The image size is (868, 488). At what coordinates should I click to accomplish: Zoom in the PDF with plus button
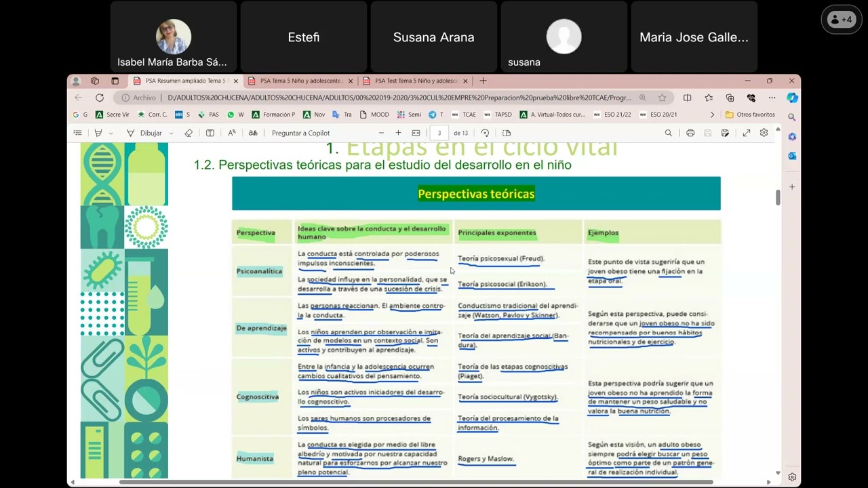click(398, 133)
